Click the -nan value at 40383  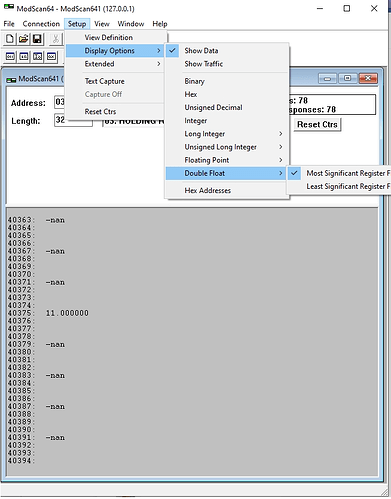tap(55, 376)
